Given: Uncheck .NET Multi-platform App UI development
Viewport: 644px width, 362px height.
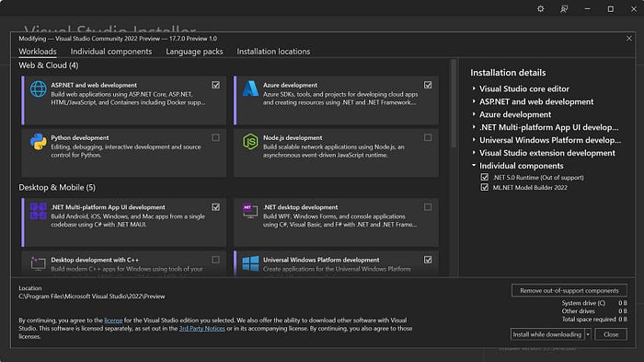Looking at the screenshot, I should [215, 207].
